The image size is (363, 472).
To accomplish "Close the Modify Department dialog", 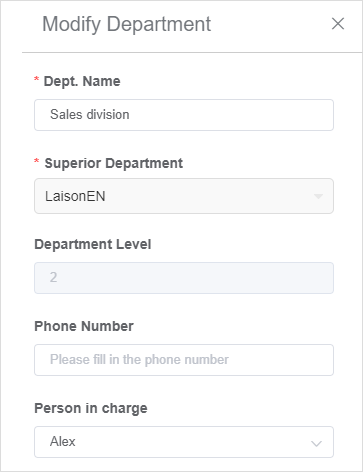I will click(x=338, y=24).
